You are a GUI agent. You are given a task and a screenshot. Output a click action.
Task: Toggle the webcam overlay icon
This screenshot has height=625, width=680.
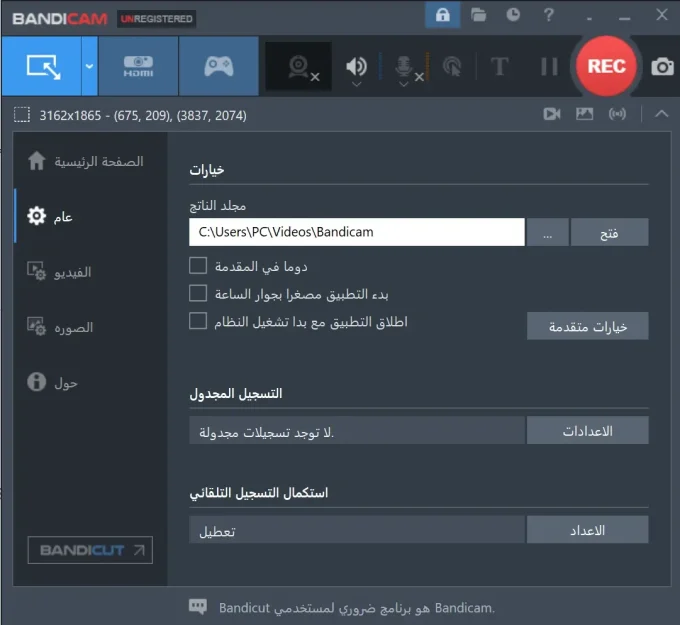pos(299,67)
